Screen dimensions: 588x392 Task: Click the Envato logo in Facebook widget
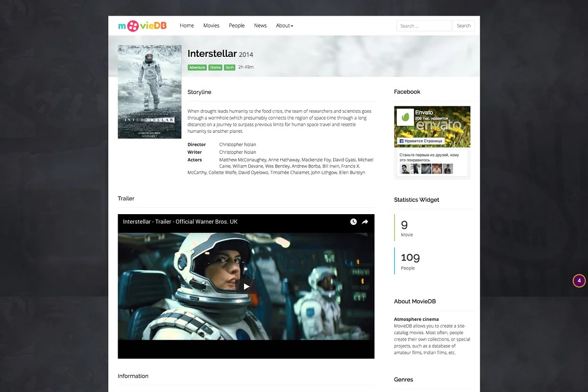tap(405, 118)
